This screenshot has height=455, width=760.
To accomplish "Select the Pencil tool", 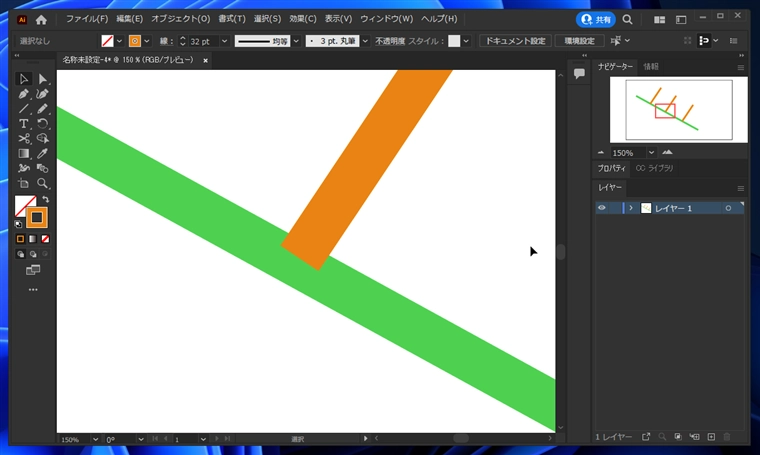I will [x=43, y=109].
